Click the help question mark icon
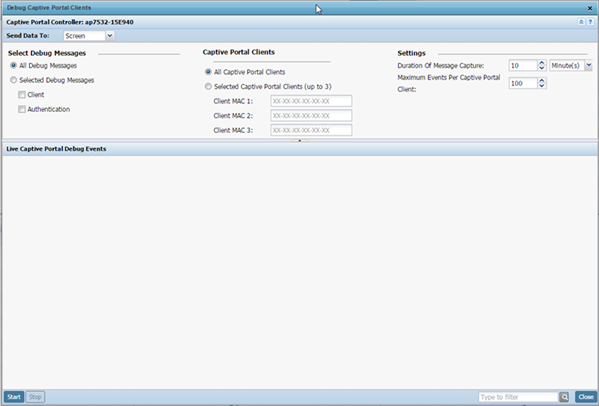This screenshot has height=406, width=599. [590, 22]
